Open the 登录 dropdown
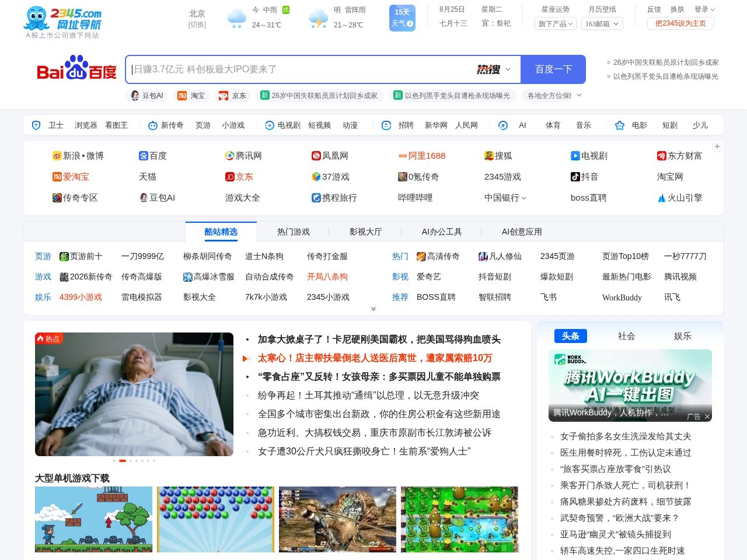The width and height of the screenshot is (747, 560). click(704, 9)
